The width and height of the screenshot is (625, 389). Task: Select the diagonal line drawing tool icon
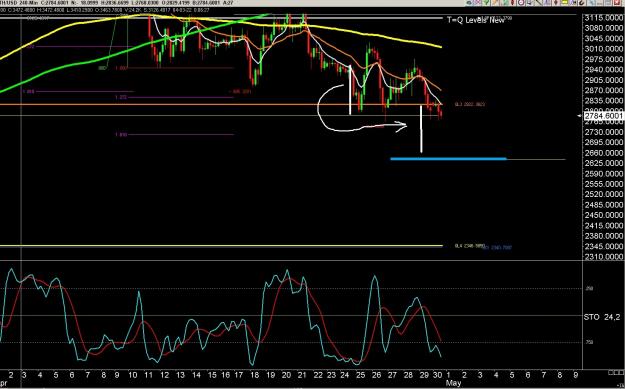(x=539, y=2)
